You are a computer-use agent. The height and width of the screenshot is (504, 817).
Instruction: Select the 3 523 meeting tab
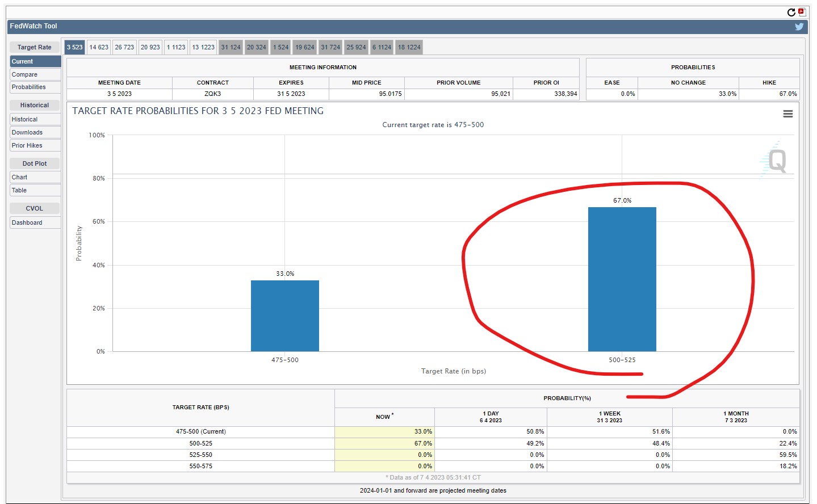[74, 47]
